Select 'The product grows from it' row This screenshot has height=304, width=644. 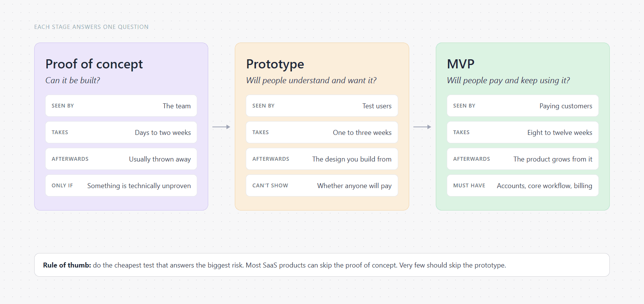click(523, 159)
